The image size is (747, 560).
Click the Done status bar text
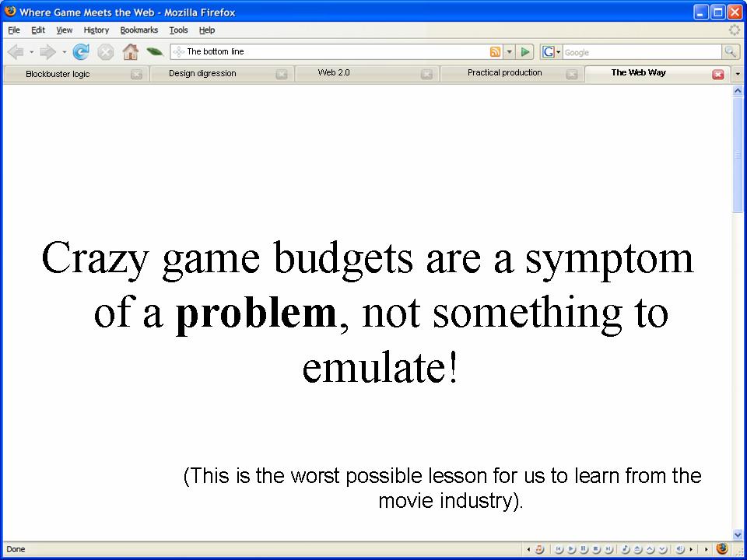16,549
